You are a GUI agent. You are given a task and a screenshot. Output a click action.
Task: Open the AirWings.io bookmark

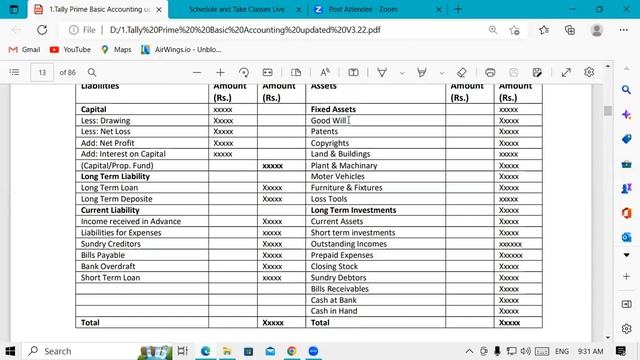(x=181, y=49)
